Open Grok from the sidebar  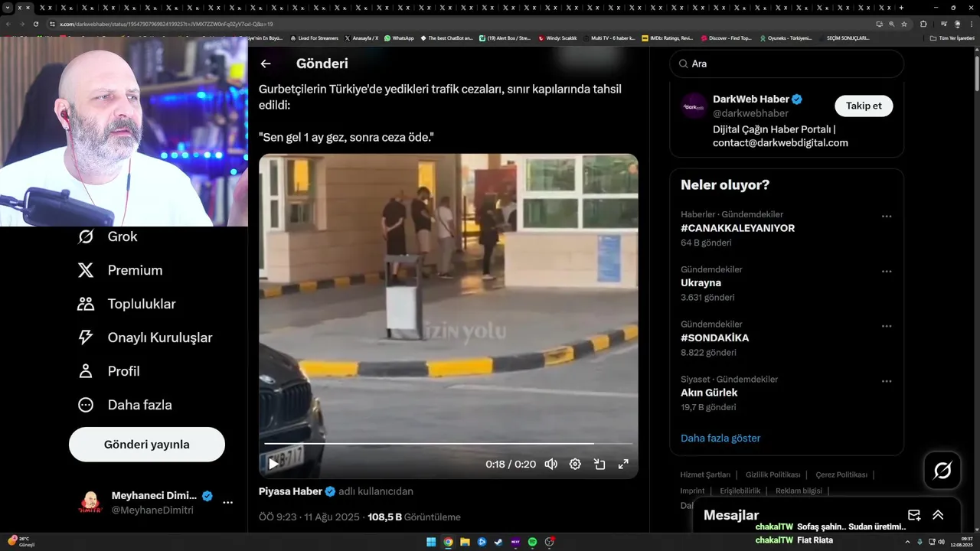(x=107, y=236)
